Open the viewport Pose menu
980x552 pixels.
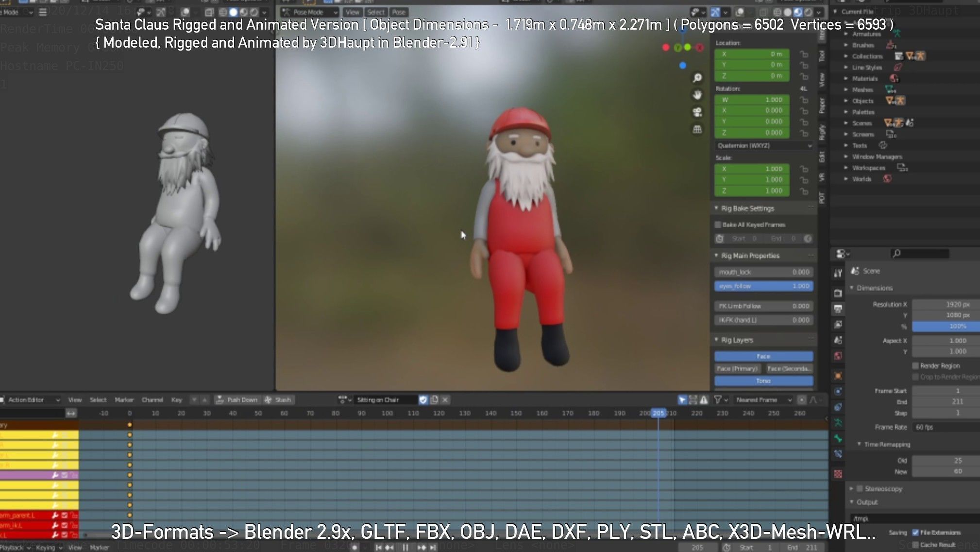(x=399, y=12)
